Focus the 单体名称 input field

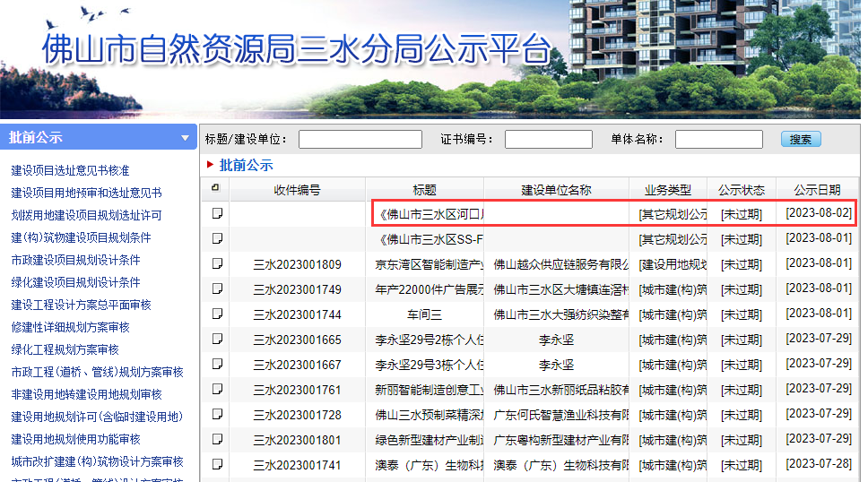point(719,140)
